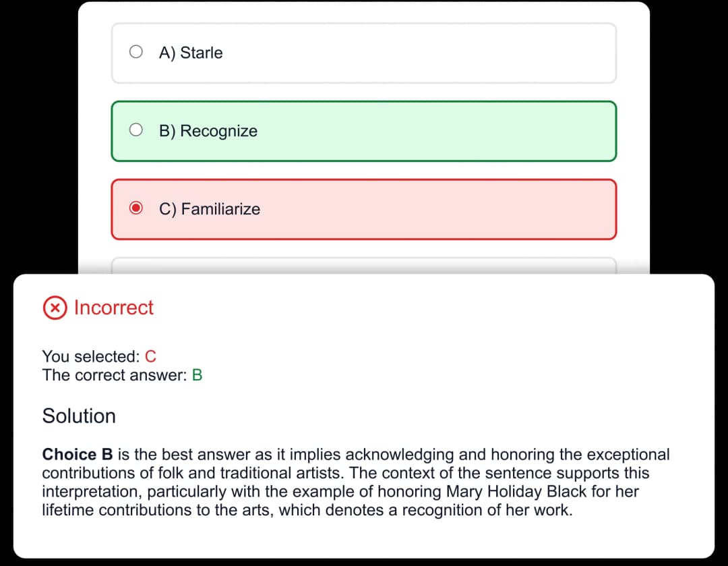Click the green letter B correct answer
This screenshot has height=566, width=728.
197,375
